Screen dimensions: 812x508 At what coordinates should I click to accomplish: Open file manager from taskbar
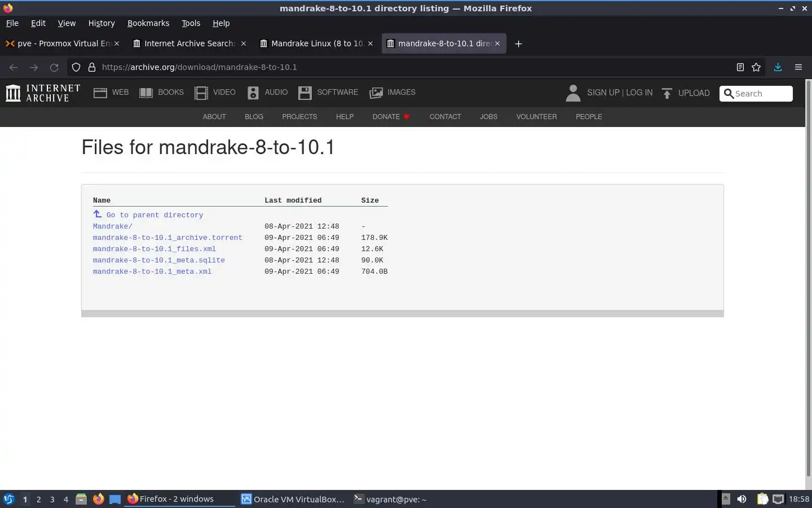(81, 499)
